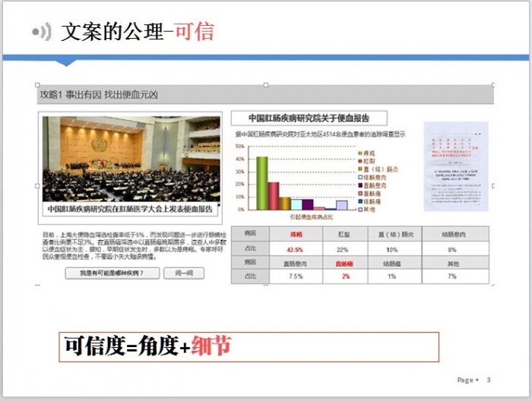Click the 中国肛肠疾病研究院关于便血报告 chart title
This screenshot has width=532, height=401.
(309, 118)
